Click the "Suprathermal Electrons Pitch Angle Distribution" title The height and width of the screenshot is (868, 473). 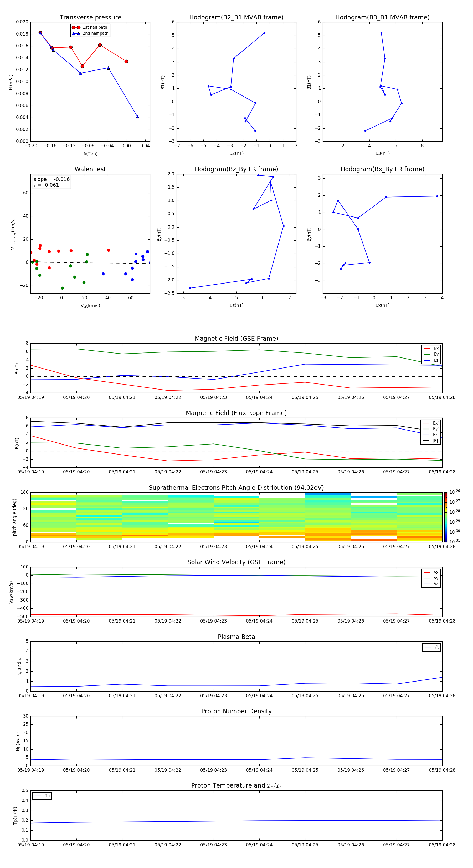point(236,488)
